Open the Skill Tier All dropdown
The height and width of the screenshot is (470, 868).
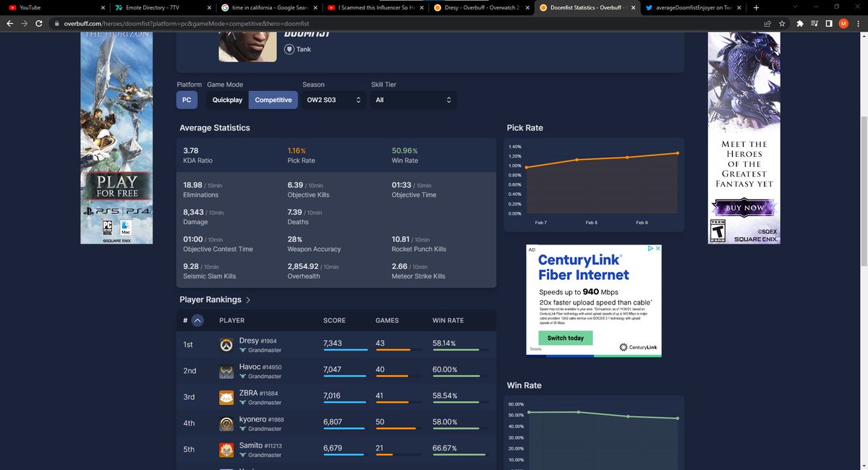(413, 100)
